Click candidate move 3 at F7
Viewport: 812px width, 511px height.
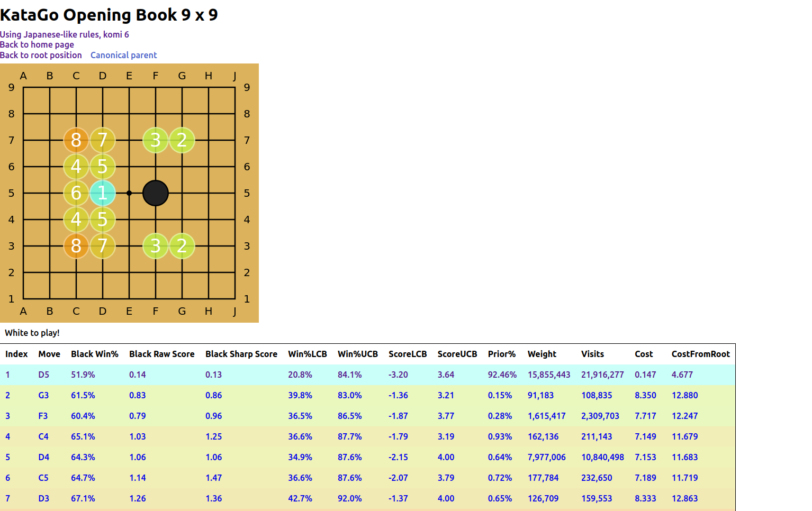[x=156, y=140]
